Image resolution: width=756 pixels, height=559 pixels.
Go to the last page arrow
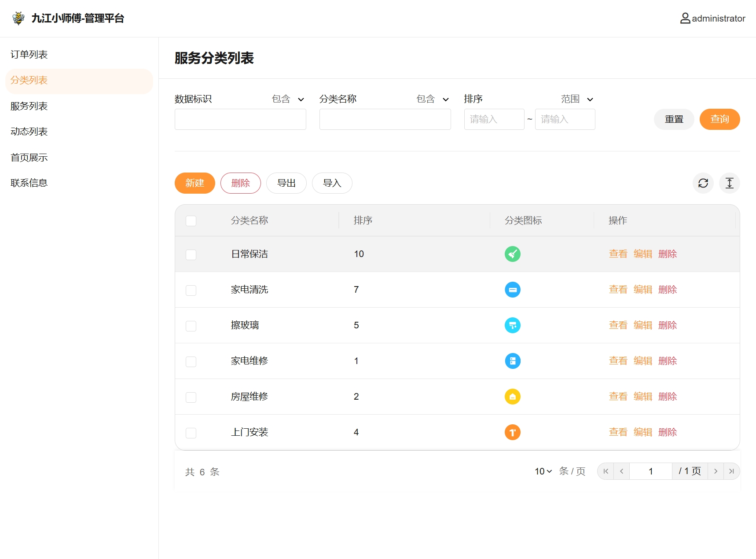click(731, 471)
